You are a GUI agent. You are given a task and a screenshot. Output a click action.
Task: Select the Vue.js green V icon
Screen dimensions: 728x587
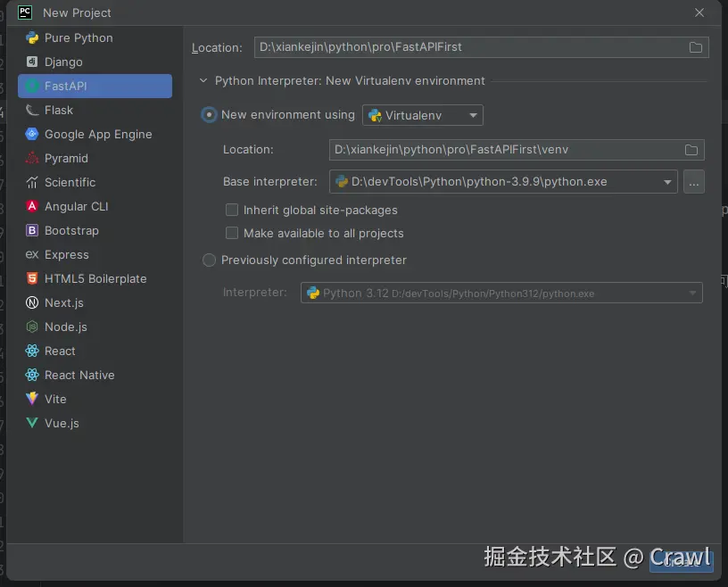tap(32, 423)
